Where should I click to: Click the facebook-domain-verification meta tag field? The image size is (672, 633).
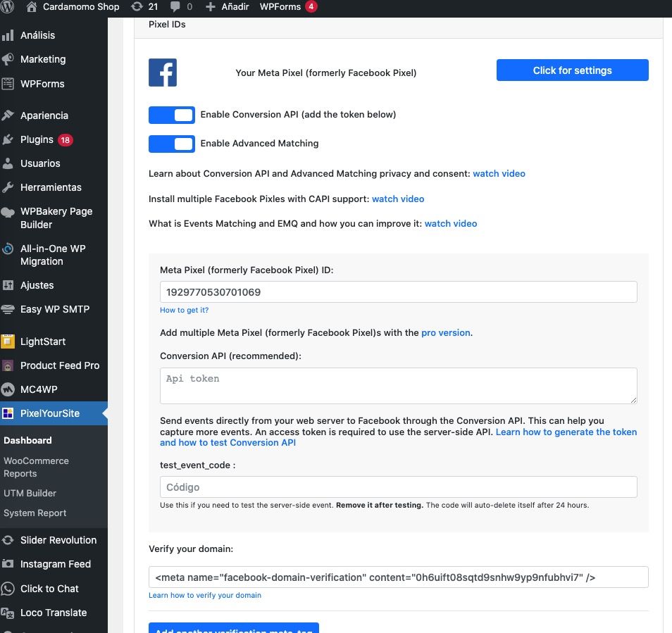[398, 577]
